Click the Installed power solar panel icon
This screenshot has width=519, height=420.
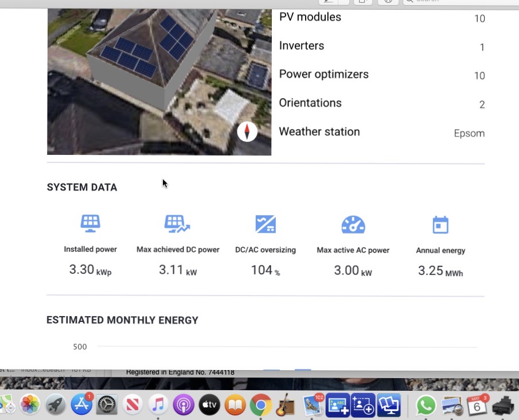91,223
